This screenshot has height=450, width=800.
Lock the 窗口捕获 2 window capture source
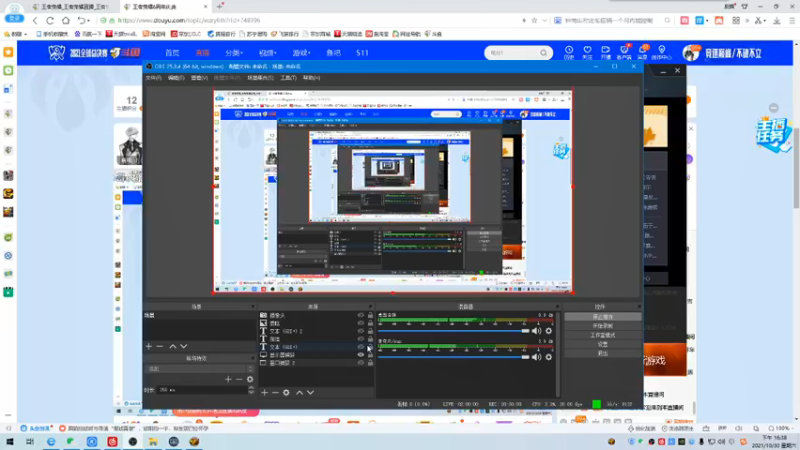tap(370, 363)
